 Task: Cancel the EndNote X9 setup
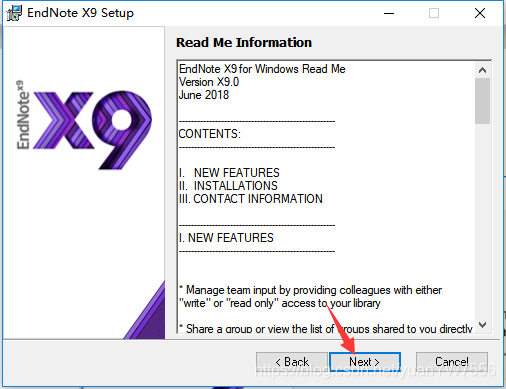point(452,362)
